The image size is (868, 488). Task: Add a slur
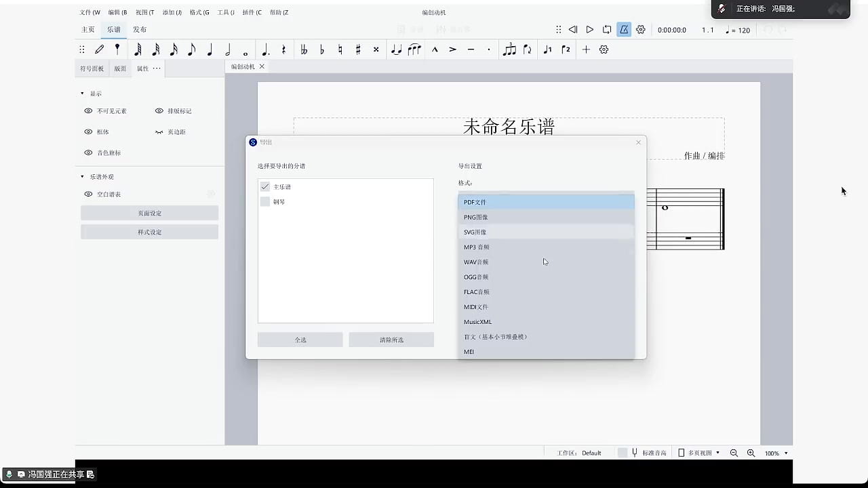(414, 49)
